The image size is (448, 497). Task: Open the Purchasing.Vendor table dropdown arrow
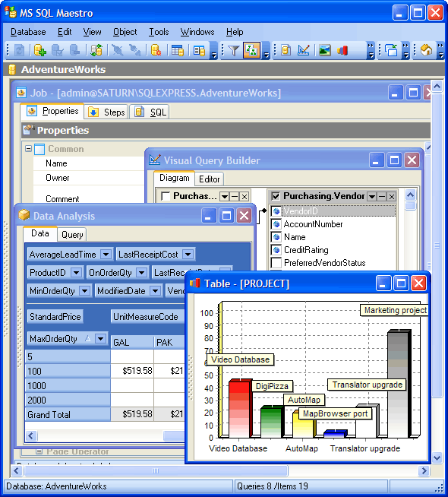pos(372,197)
